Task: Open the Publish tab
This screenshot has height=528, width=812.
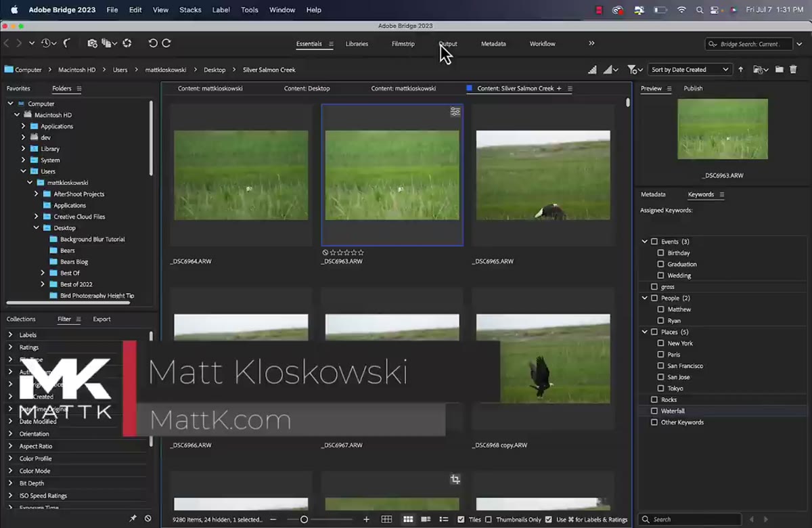Action: [693, 89]
